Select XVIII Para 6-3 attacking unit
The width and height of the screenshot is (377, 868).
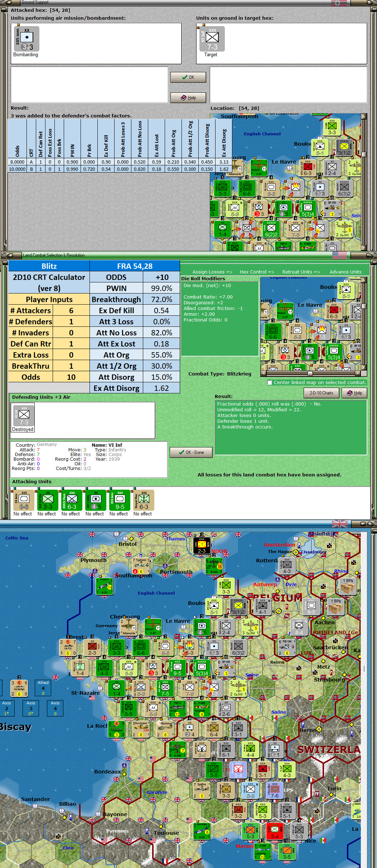point(72,500)
